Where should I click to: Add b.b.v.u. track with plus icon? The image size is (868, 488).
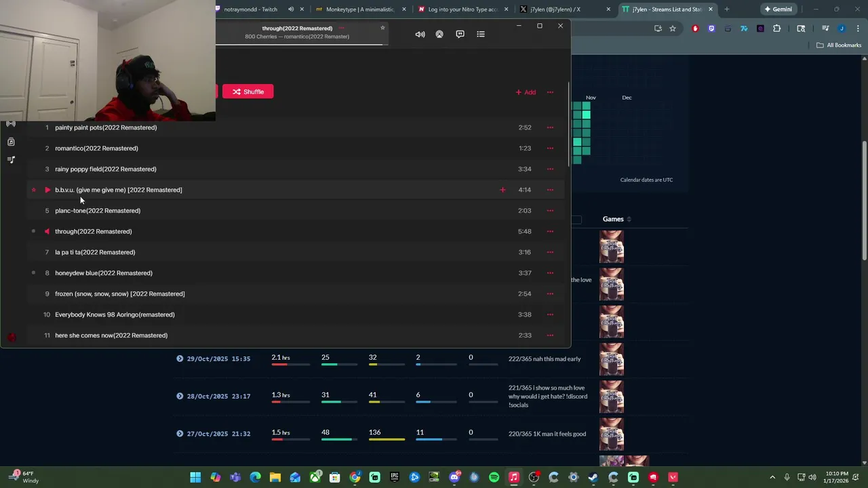pos(502,190)
